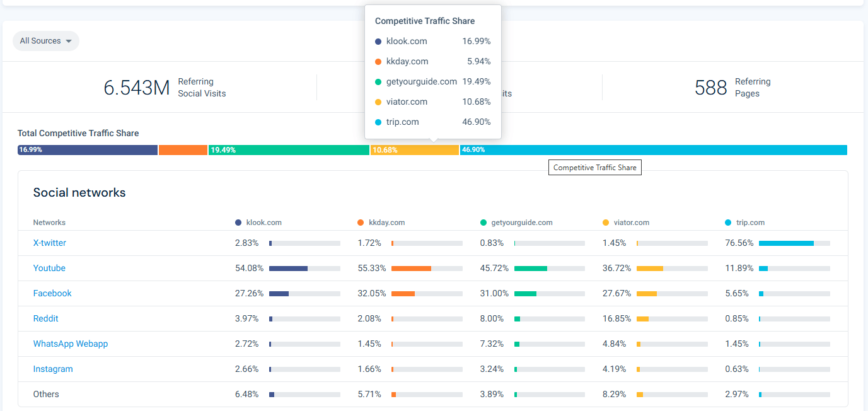
Task: Click the 7.32% WhatsApp getyourguide.com value
Action: 492,344
